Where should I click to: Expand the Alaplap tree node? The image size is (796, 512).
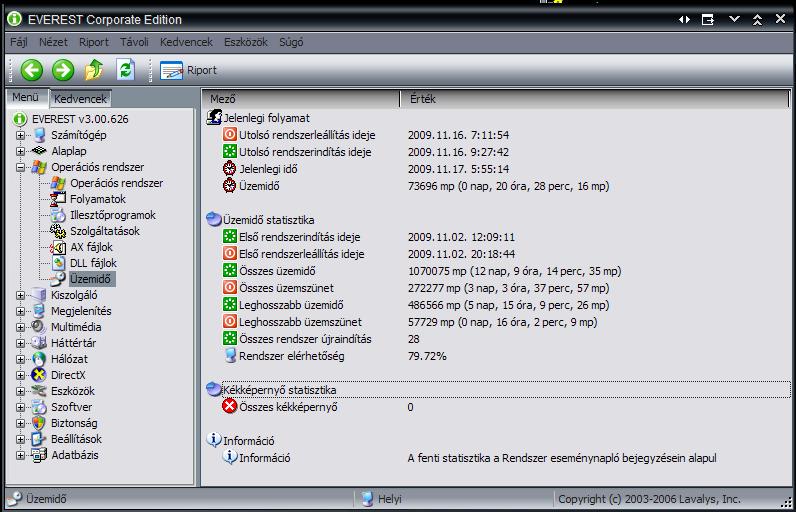click(20, 151)
